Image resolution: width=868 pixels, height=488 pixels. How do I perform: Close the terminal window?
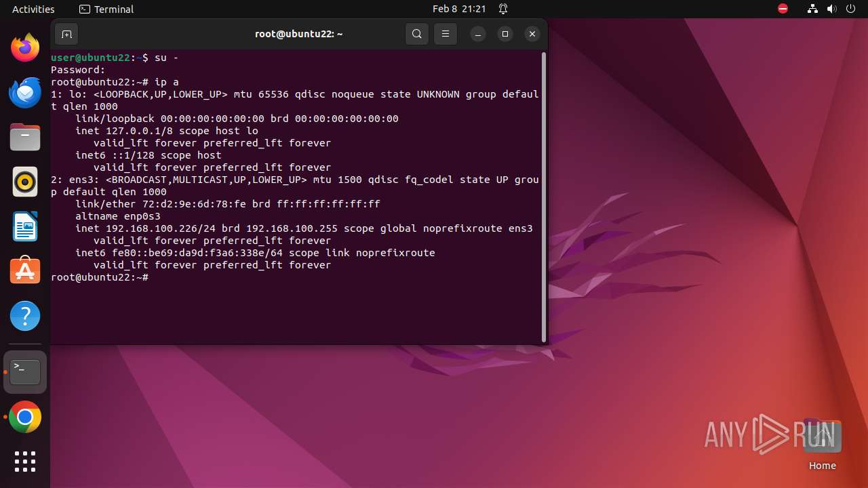coord(532,34)
